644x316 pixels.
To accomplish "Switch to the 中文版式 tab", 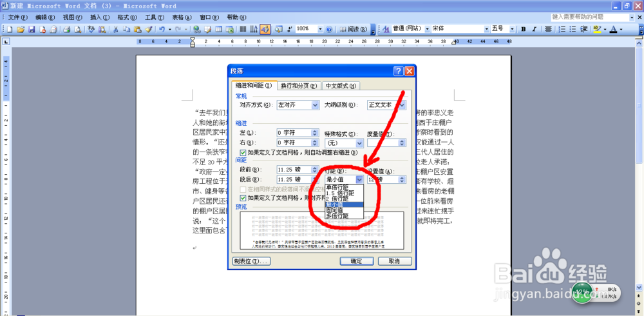I will (341, 86).
